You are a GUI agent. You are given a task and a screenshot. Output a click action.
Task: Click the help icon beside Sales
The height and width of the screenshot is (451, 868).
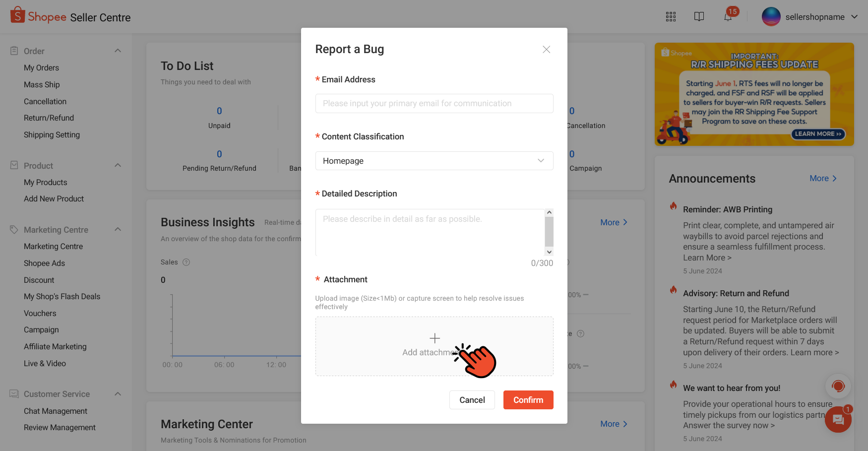point(186,262)
